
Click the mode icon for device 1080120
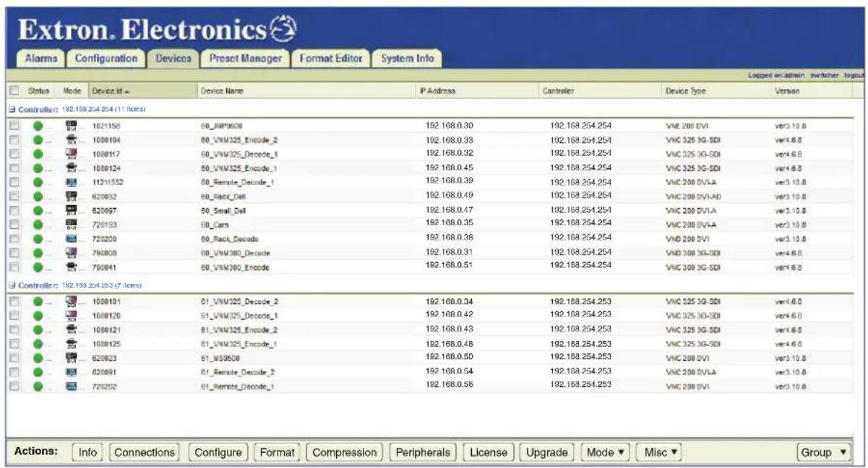[72, 316]
